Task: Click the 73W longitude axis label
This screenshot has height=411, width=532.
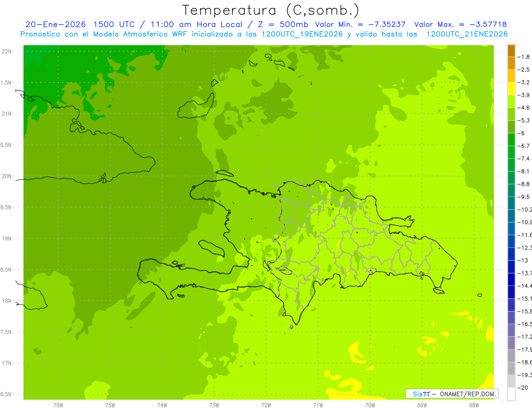Action: 214,405
